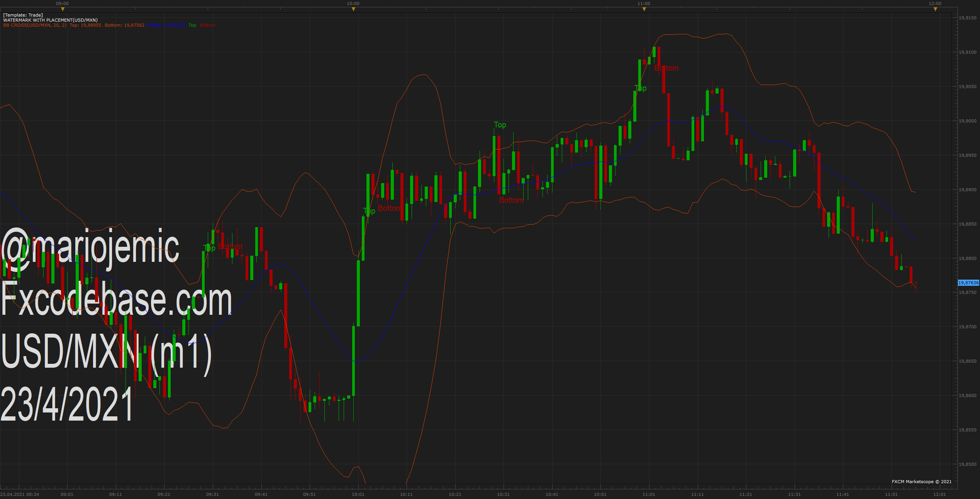Click the 11:51 time axis label
Viewport: 980px width, 499px height.
891,494
